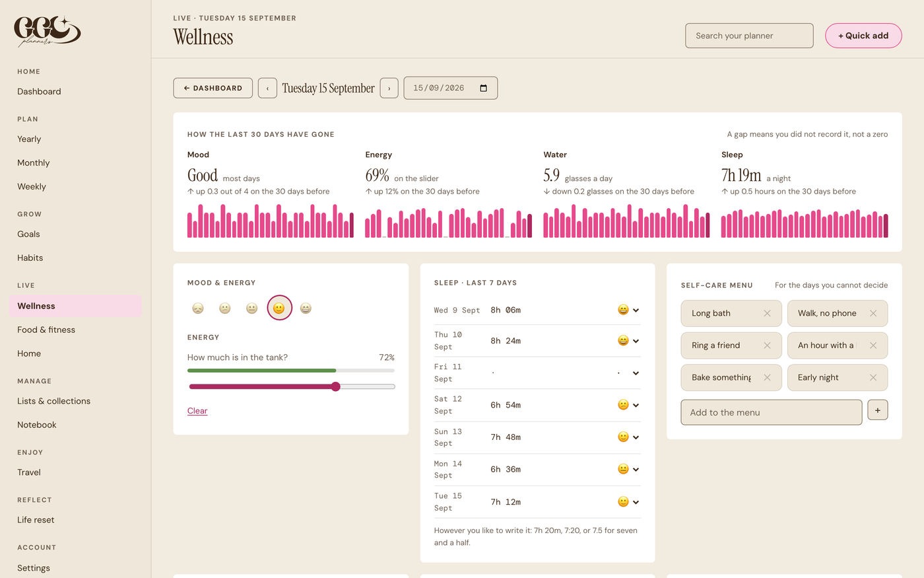Screen dimensions: 924x578
Task: Open sleep quality dropdown for Mon 14 Sept
Action: coord(628,470)
